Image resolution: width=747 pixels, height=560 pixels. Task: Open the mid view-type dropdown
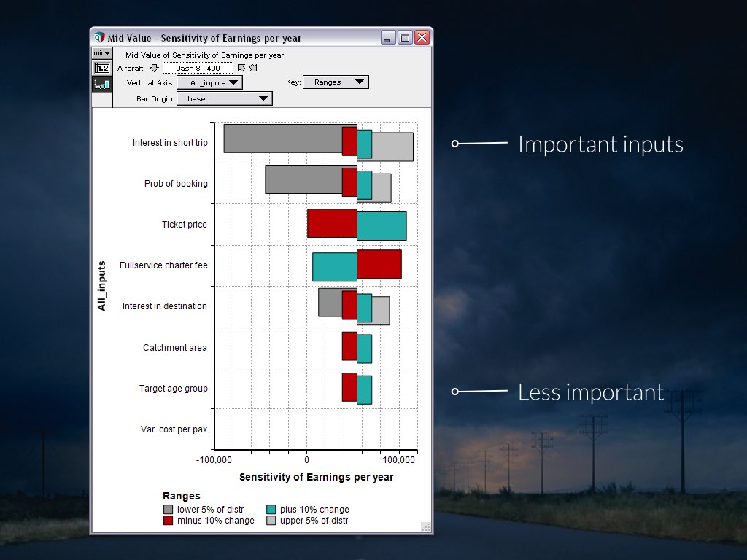tap(101, 53)
